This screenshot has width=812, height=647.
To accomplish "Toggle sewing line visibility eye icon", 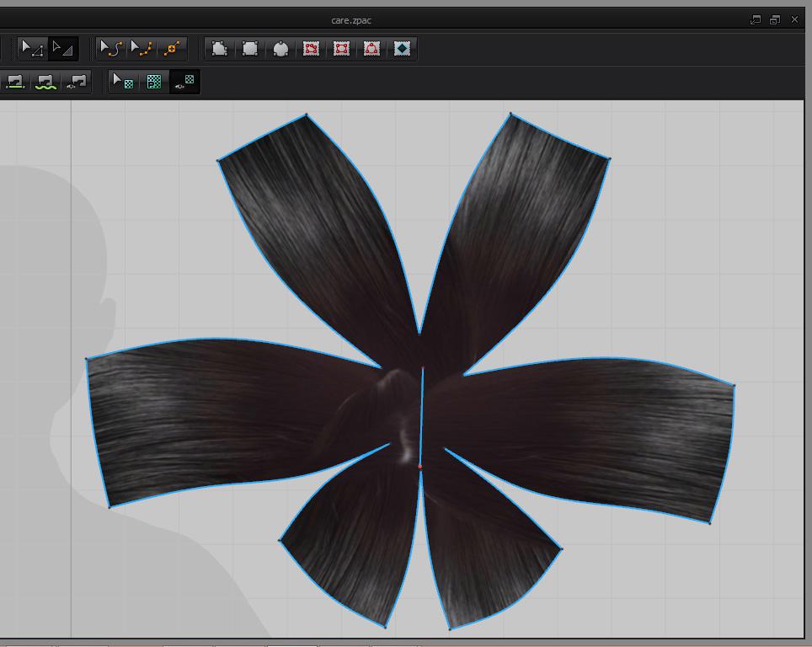I will pos(76,82).
